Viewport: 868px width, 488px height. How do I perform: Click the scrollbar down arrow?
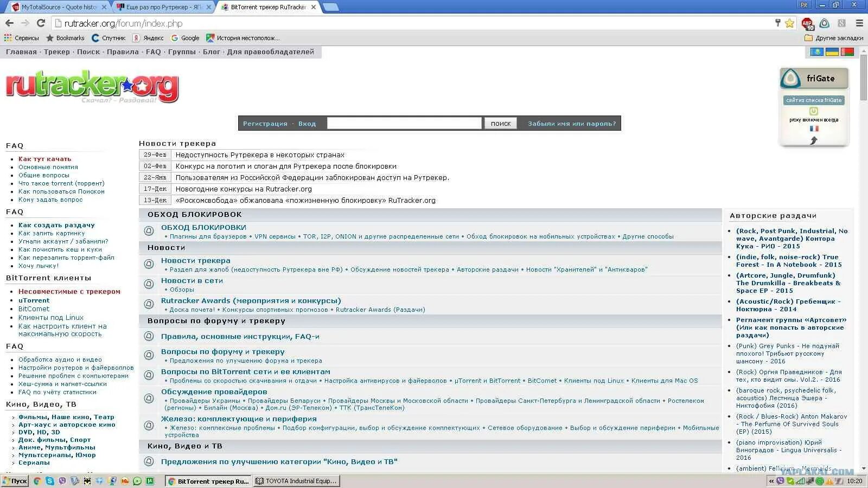coord(863,469)
